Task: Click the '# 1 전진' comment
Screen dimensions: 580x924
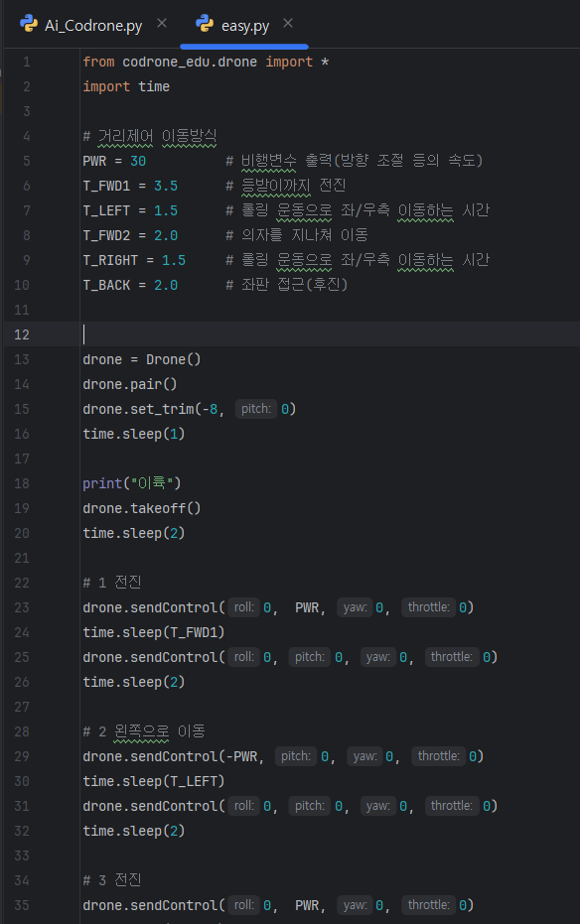Action: 112,583
